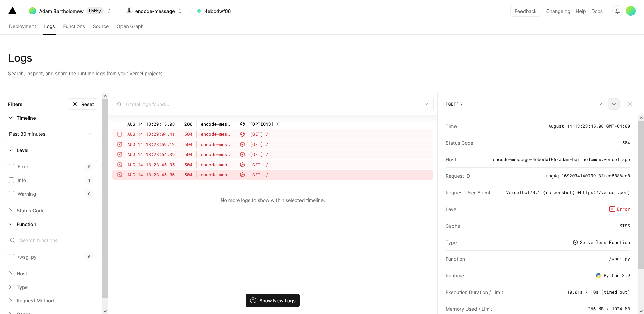Click the circled reset icon next to Reset
The width and height of the screenshot is (644, 314).
coord(75,104)
